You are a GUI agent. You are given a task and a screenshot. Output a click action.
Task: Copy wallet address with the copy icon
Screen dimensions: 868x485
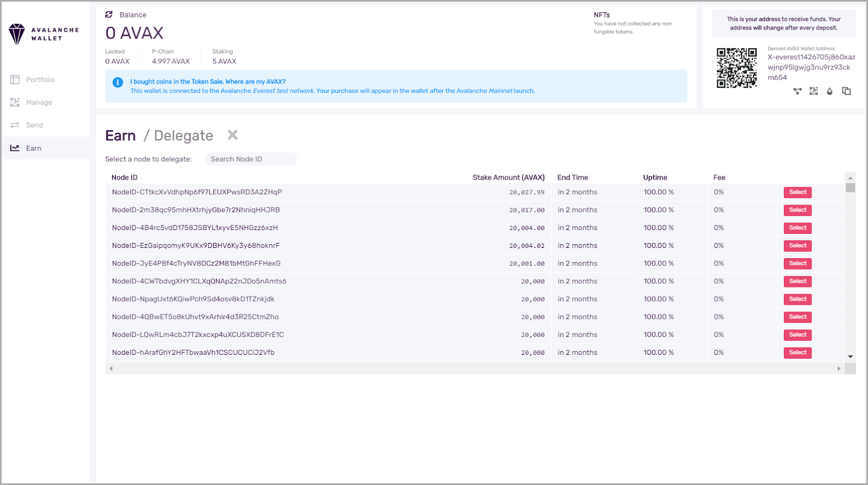(x=846, y=91)
